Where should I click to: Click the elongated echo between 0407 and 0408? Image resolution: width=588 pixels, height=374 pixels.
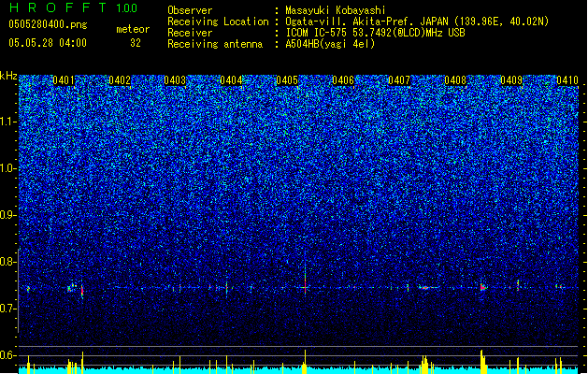click(427, 288)
